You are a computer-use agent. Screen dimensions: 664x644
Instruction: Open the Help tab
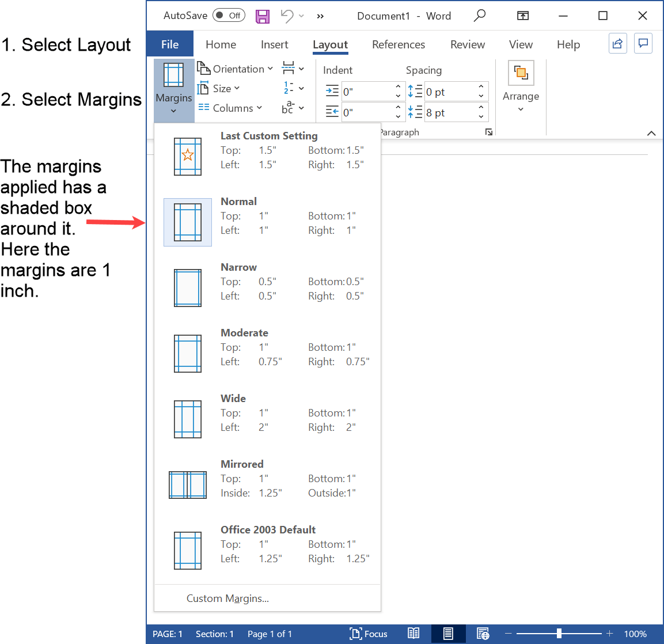tap(568, 44)
